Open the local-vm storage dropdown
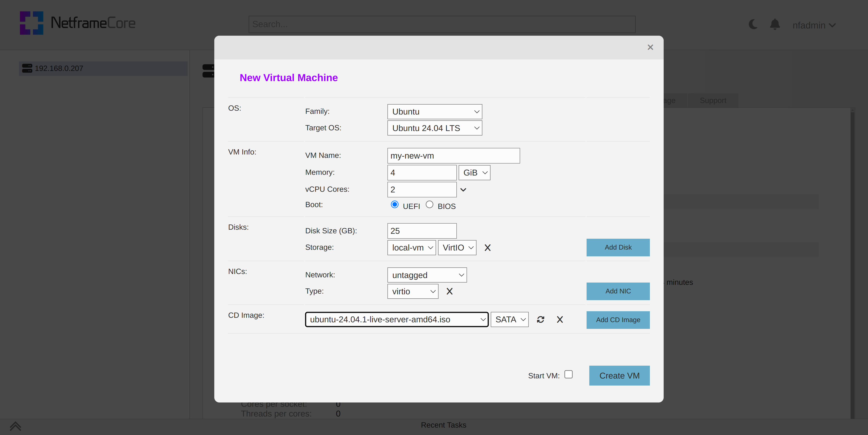 pos(411,248)
